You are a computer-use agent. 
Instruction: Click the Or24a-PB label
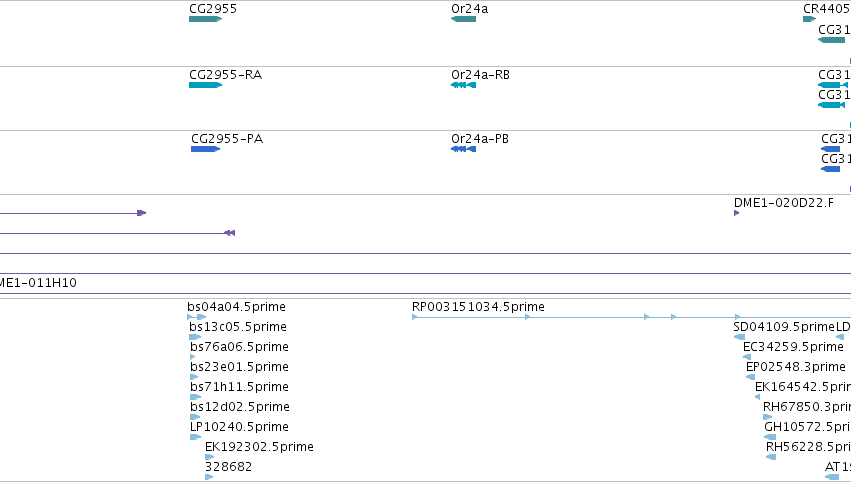point(480,139)
